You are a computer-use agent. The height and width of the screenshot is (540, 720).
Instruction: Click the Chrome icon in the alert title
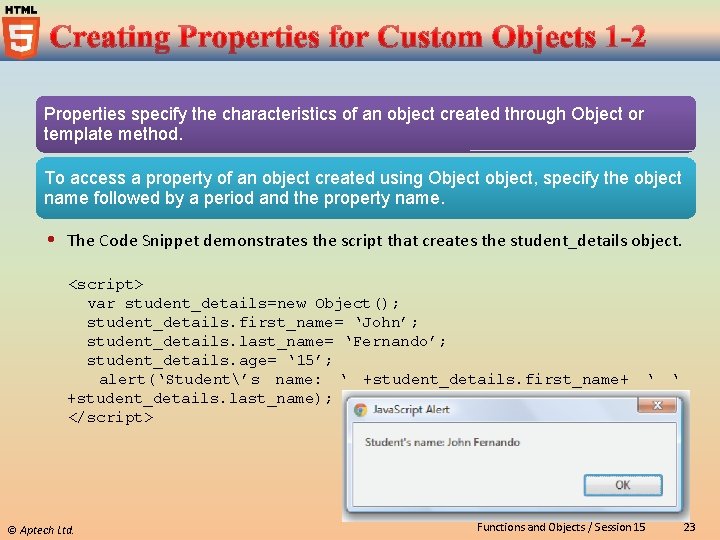pos(360,410)
